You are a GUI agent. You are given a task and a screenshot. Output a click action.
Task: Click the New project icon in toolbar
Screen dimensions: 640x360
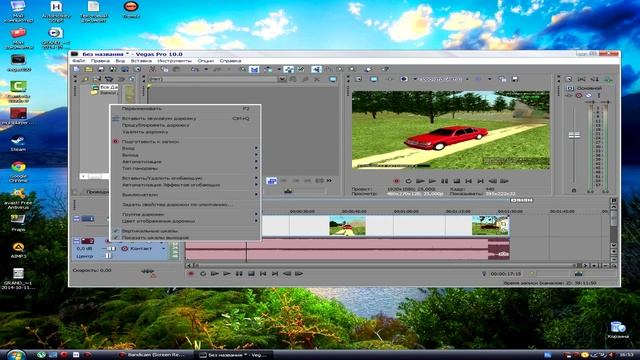pyautogui.click(x=76, y=69)
